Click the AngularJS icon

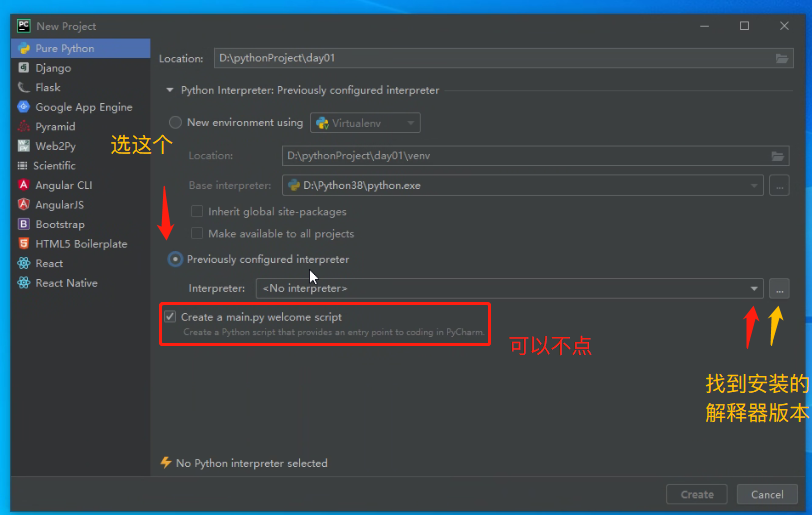[23, 205]
